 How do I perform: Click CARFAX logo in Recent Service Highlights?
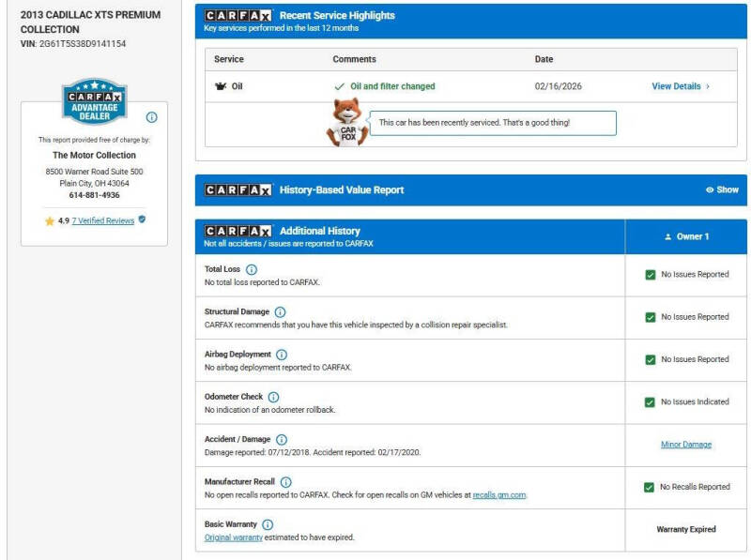click(x=238, y=16)
